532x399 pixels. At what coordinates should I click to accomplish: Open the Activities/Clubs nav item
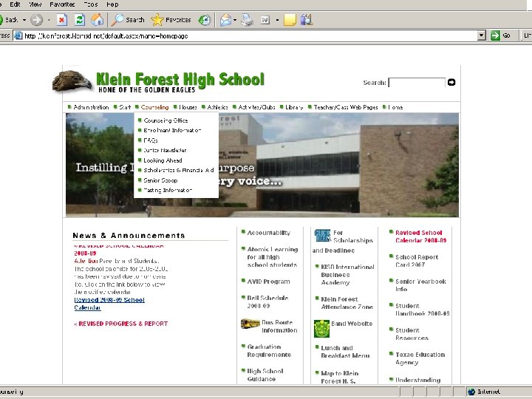pos(256,107)
